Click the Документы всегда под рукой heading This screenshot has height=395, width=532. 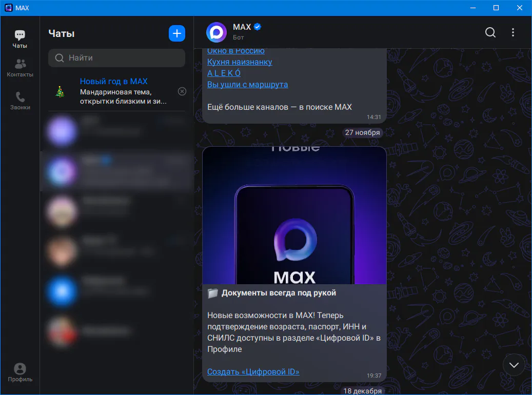point(279,293)
